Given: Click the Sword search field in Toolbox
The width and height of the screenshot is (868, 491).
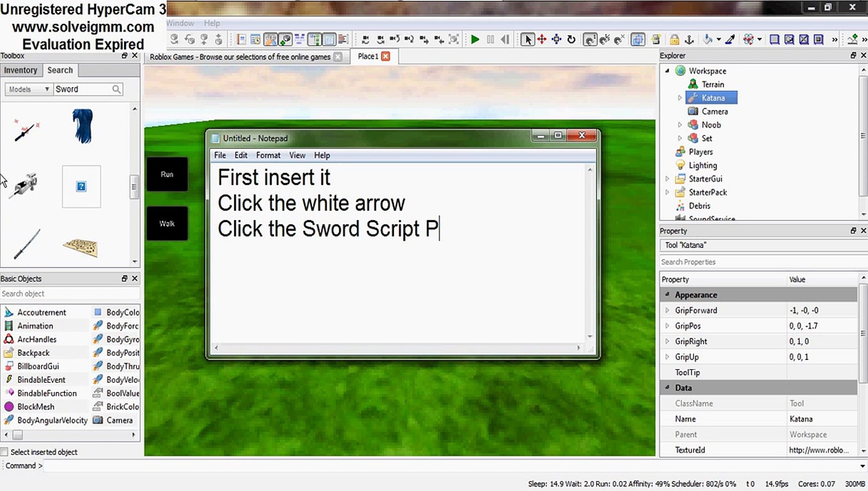Looking at the screenshot, I should (83, 89).
